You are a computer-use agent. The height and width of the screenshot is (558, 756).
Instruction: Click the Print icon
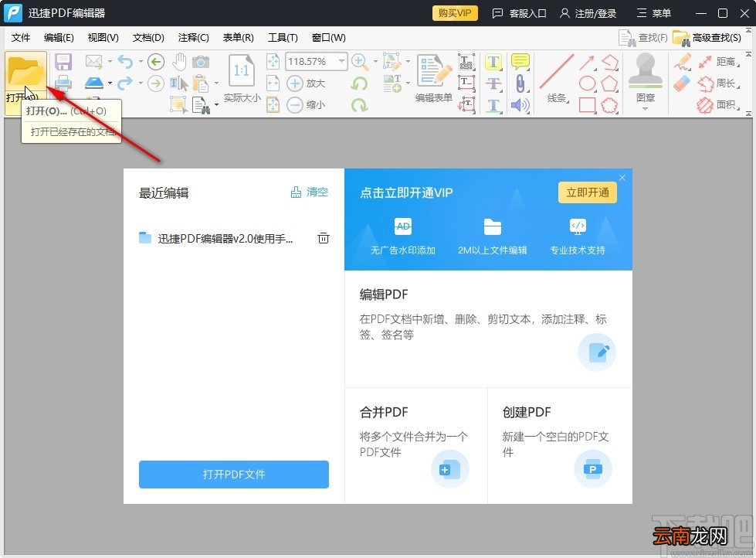[63, 83]
